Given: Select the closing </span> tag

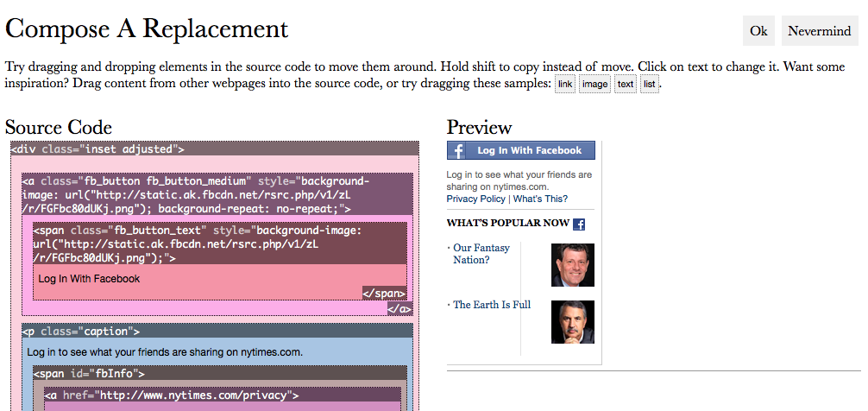Looking at the screenshot, I should point(385,294).
